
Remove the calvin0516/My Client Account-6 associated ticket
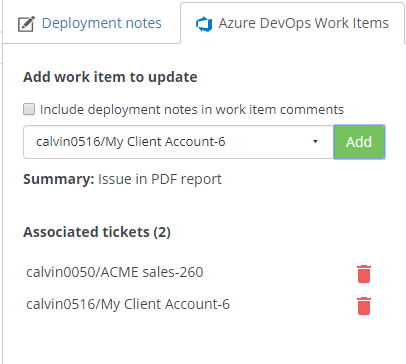click(x=364, y=306)
